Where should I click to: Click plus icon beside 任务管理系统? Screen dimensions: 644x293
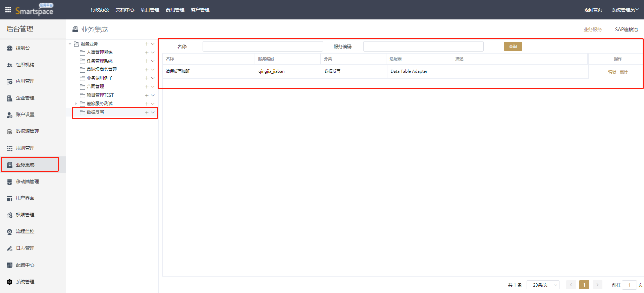[x=147, y=61]
